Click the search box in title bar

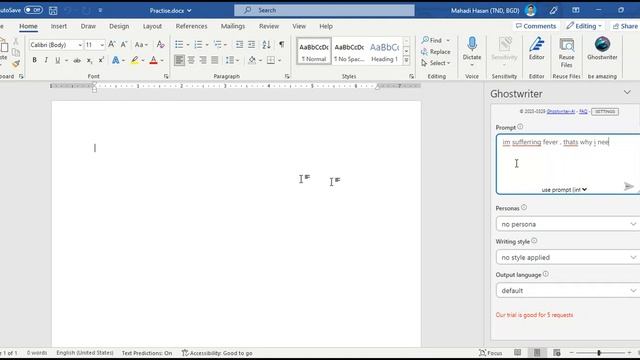point(324,10)
